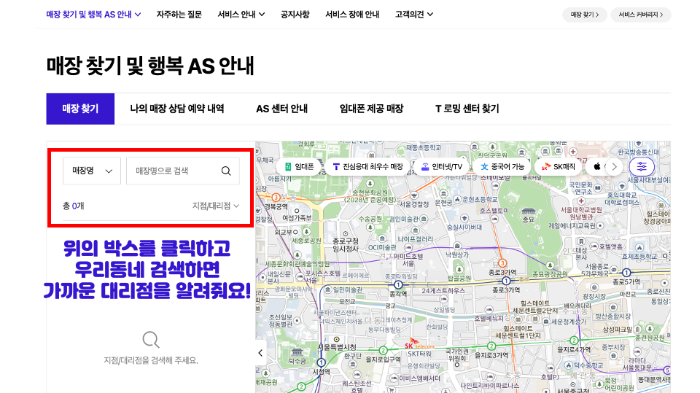Open the map filter settings sliders icon
The image size is (700, 393).
click(642, 167)
